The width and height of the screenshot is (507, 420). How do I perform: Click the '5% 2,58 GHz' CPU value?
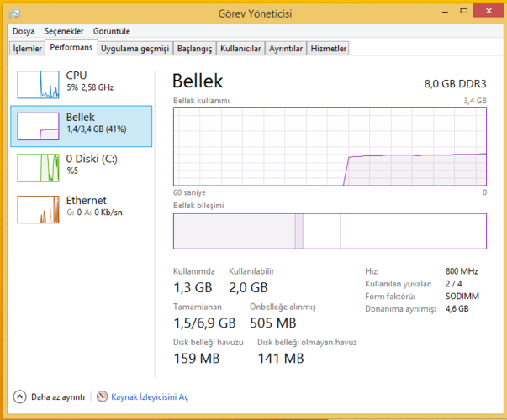coord(90,87)
